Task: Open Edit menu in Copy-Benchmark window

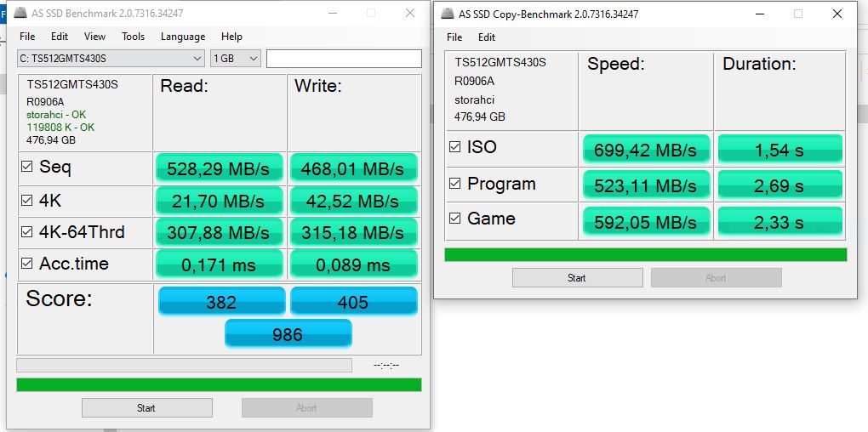Action: coord(487,37)
